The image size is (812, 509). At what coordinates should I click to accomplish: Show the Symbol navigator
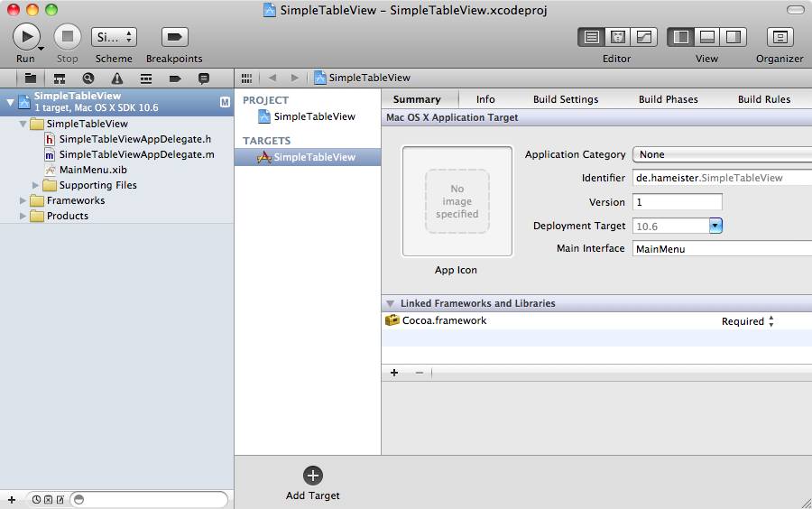(x=60, y=79)
